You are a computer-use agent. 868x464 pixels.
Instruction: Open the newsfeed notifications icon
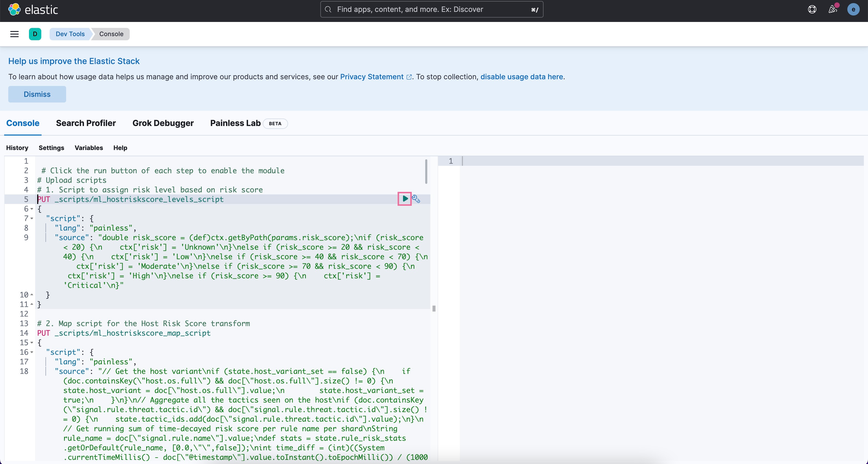[x=833, y=10]
